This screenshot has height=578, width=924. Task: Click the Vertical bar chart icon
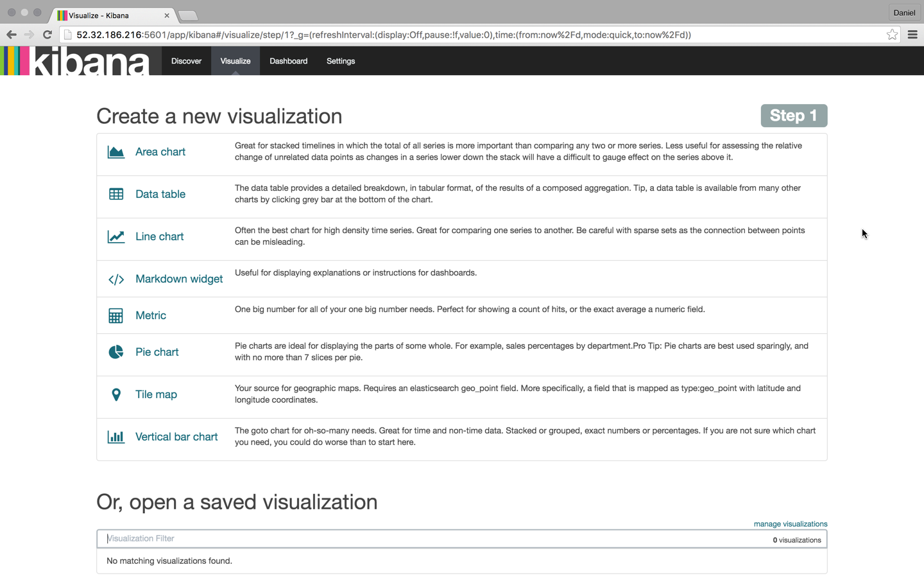[x=116, y=436]
